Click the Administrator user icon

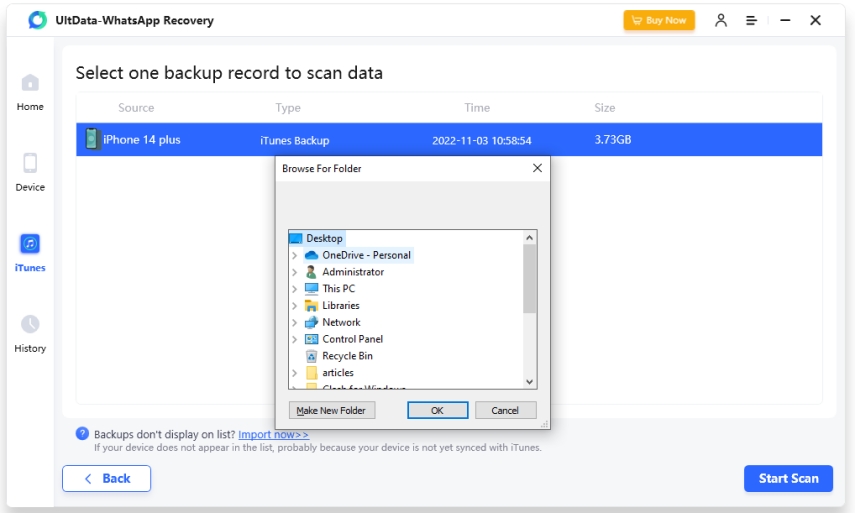(311, 271)
